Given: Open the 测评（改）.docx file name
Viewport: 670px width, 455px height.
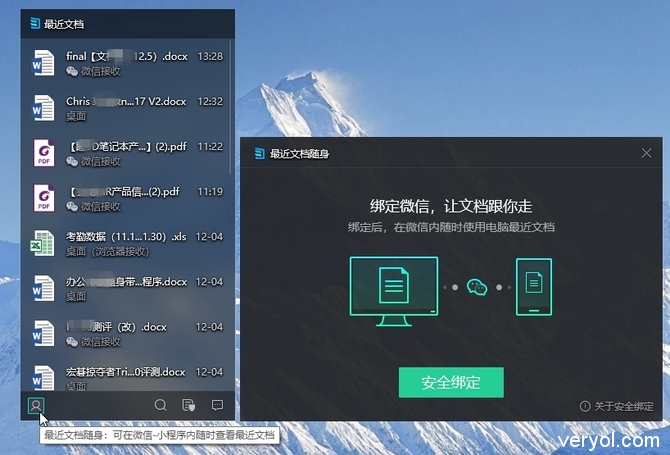Looking at the screenshot, I should tap(116, 327).
